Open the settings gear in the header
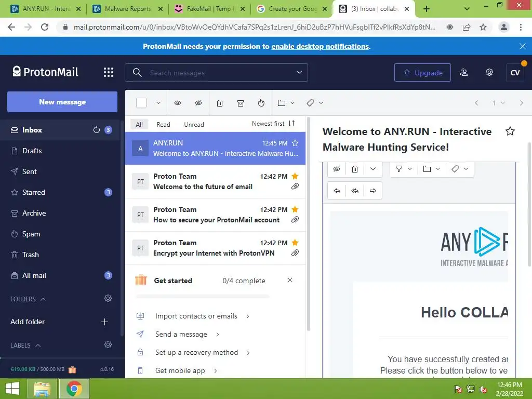The image size is (532, 399). (489, 72)
